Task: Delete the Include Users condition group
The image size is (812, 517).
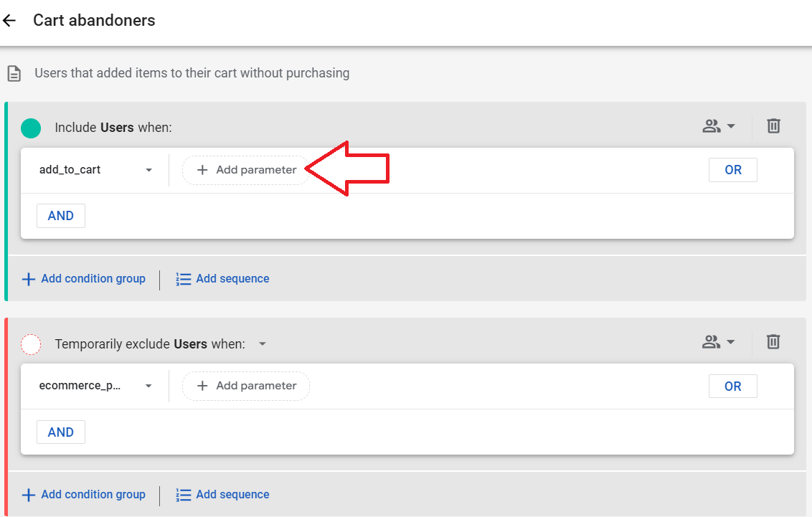Action: [773, 125]
